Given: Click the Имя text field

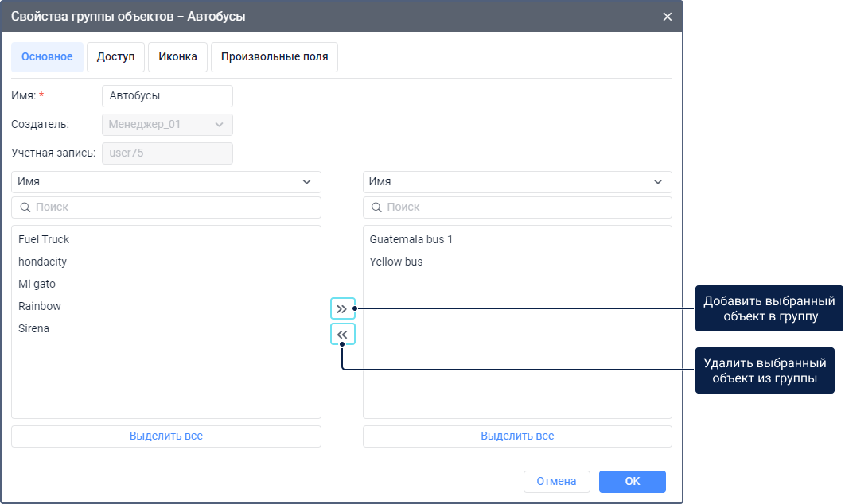Looking at the screenshot, I should click(x=167, y=96).
